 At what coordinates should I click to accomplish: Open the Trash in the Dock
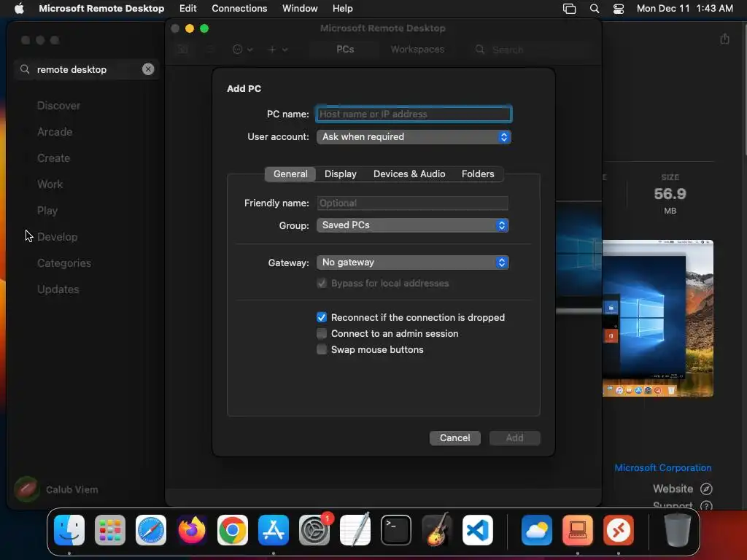pyautogui.click(x=678, y=530)
